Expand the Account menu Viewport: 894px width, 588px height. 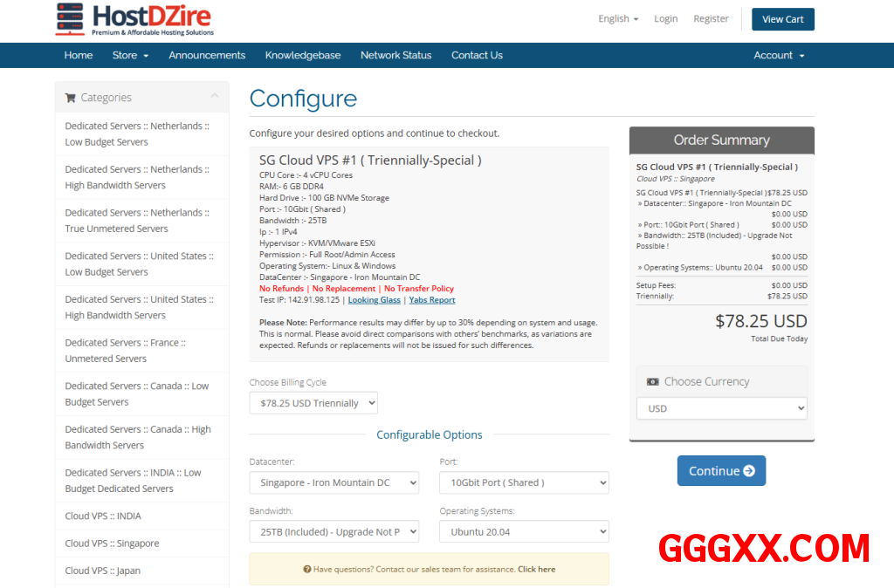[779, 55]
